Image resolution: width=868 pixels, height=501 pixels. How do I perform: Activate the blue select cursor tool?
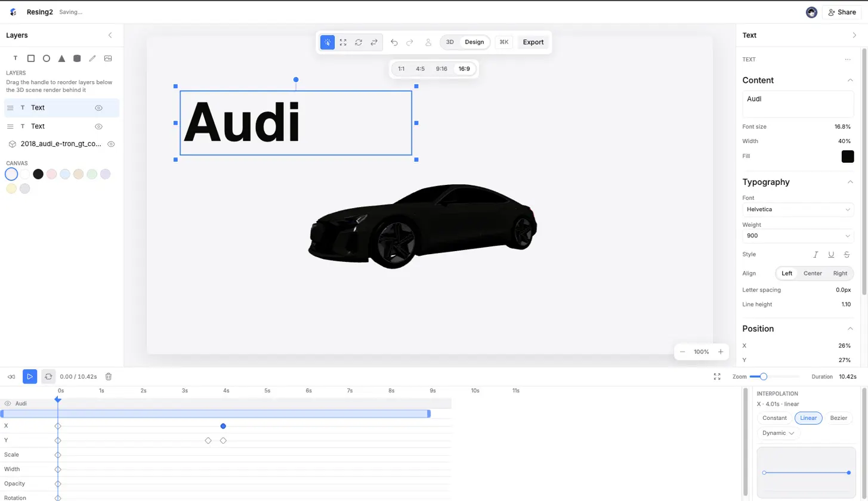click(x=328, y=42)
